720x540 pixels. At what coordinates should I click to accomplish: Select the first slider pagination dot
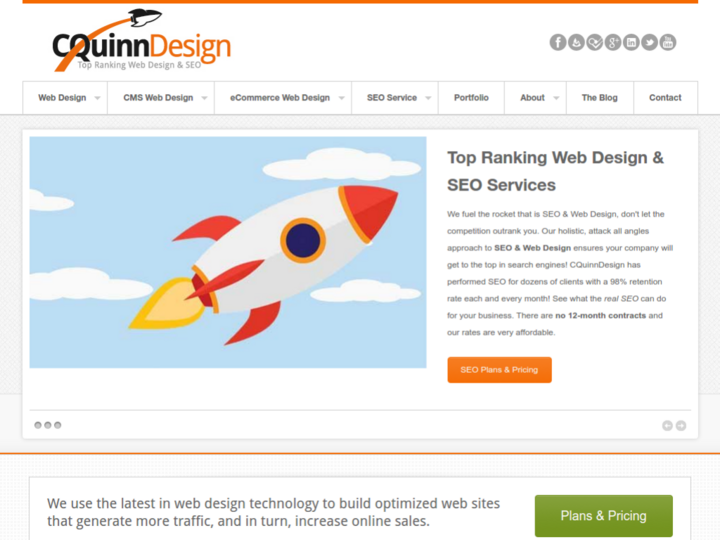(x=38, y=425)
